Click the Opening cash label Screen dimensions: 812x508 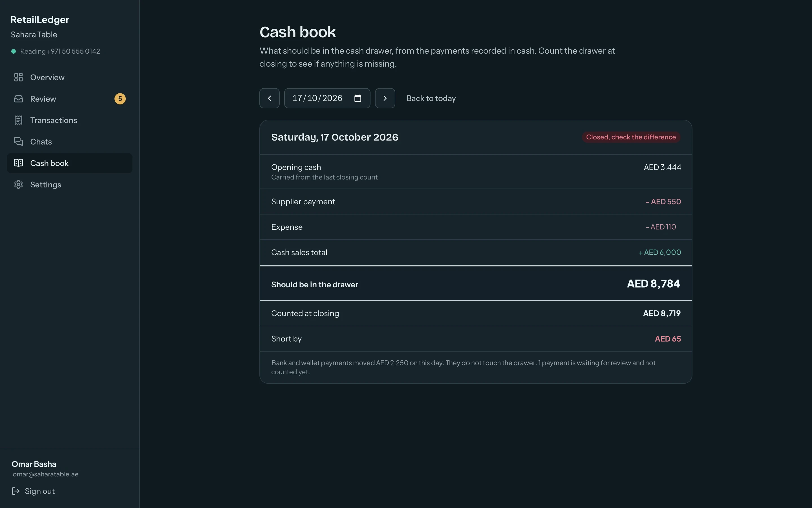coord(296,167)
